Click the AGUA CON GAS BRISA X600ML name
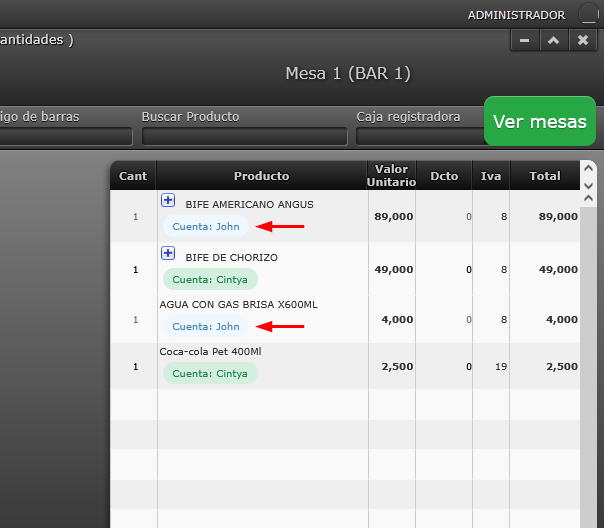The image size is (604, 528). [238, 305]
